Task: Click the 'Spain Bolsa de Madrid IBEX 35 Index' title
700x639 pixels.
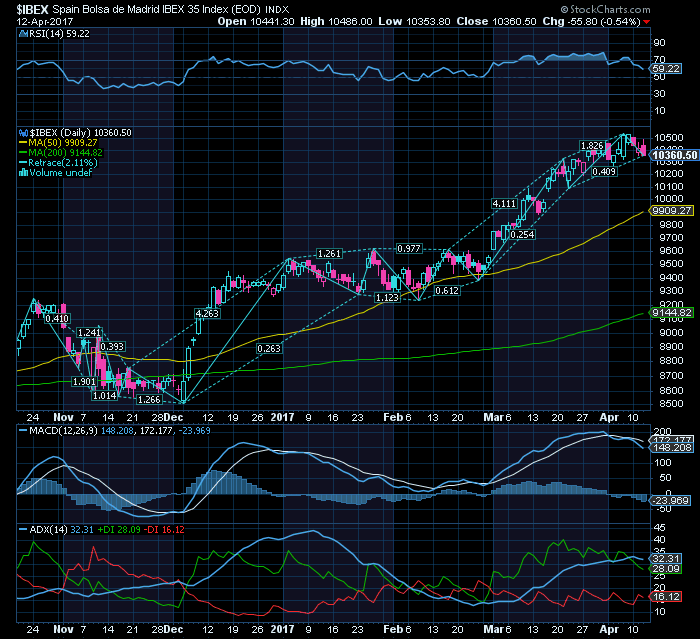Action: (156, 9)
